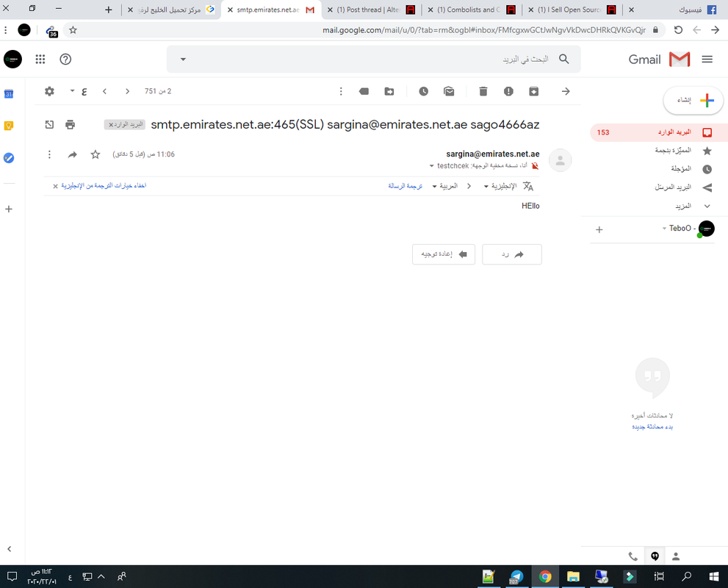Open Telegram from taskbar
Screen dimensions: 728x588
(x=516, y=576)
